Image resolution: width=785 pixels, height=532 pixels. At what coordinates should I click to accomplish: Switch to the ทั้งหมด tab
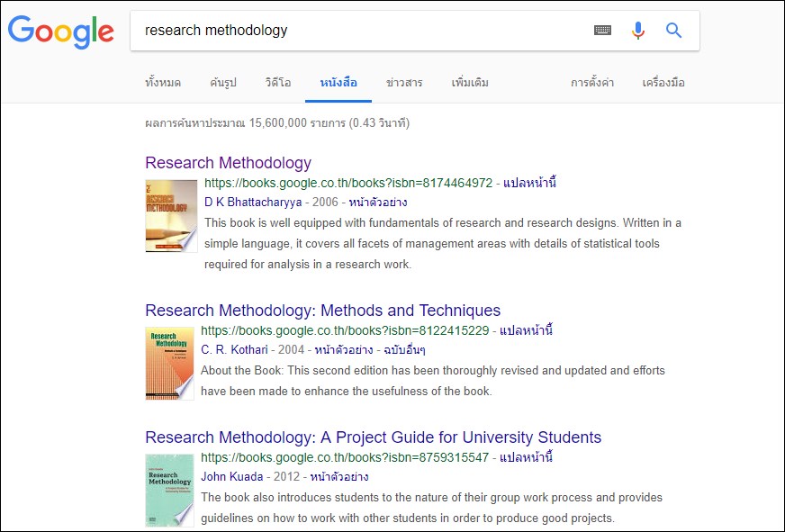(163, 83)
